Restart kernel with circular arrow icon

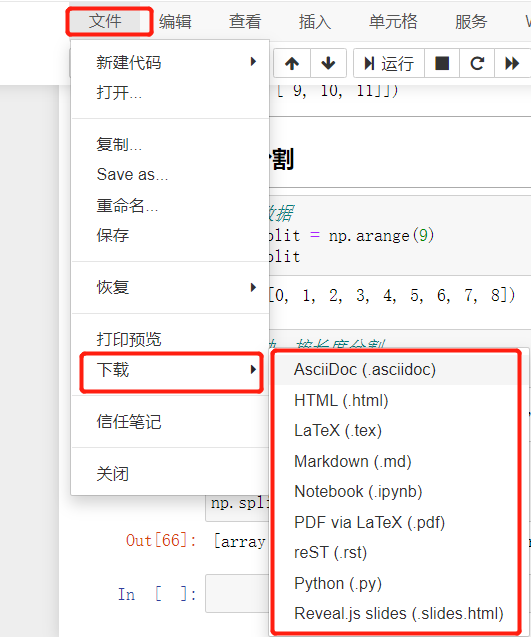pyautogui.click(x=477, y=63)
